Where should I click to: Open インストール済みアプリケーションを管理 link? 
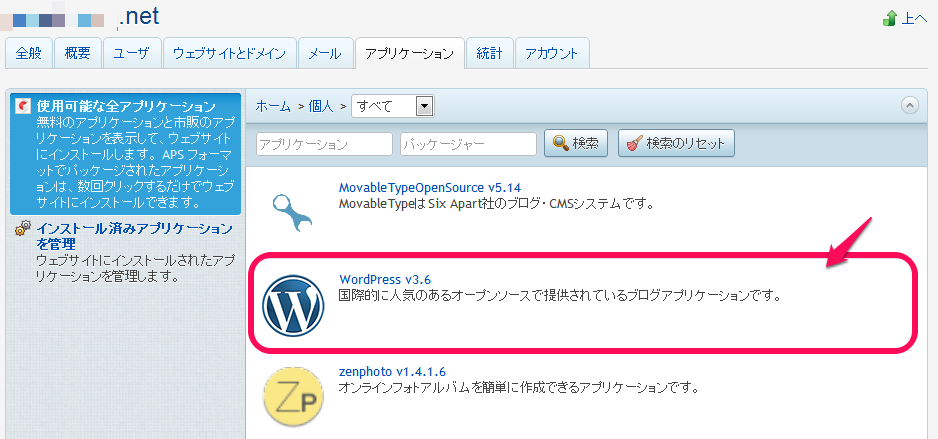[134, 236]
